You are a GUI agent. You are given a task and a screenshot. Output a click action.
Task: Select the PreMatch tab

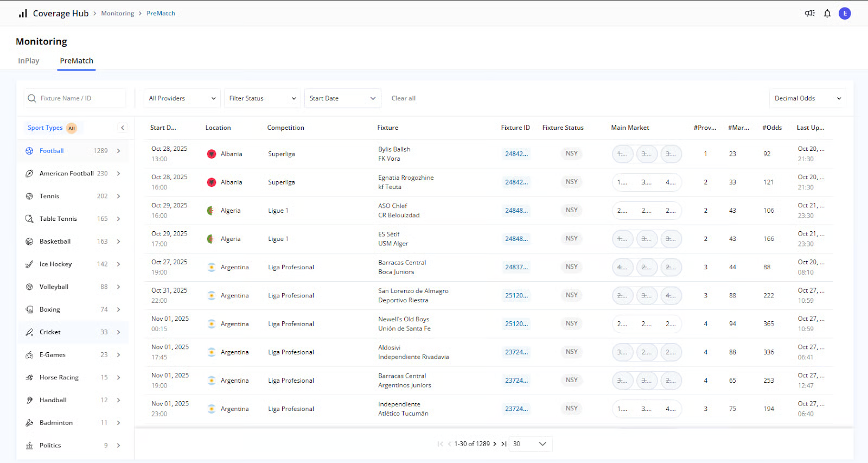click(76, 61)
